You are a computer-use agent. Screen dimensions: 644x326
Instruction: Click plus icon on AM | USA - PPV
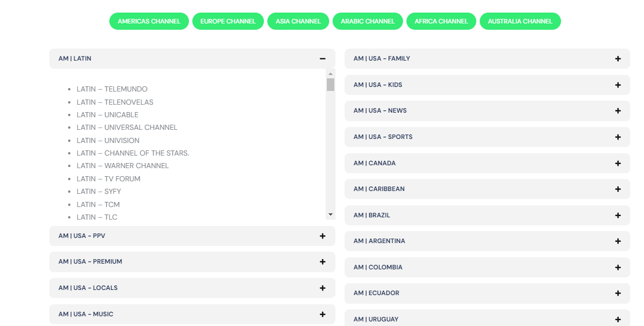pyautogui.click(x=322, y=236)
